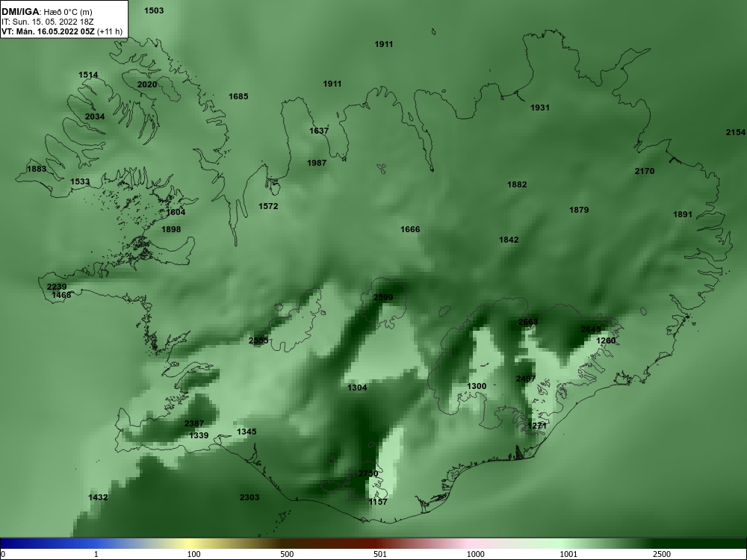
Task: Click the map value 1514
Action: click(x=88, y=75)
